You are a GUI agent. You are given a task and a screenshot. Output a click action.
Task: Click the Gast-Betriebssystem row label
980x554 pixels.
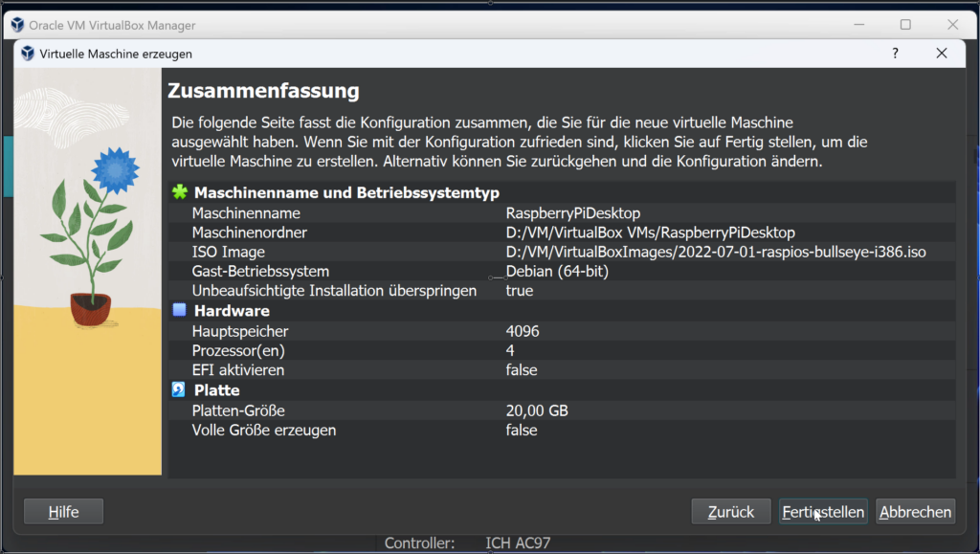click(x=260, y=271)
